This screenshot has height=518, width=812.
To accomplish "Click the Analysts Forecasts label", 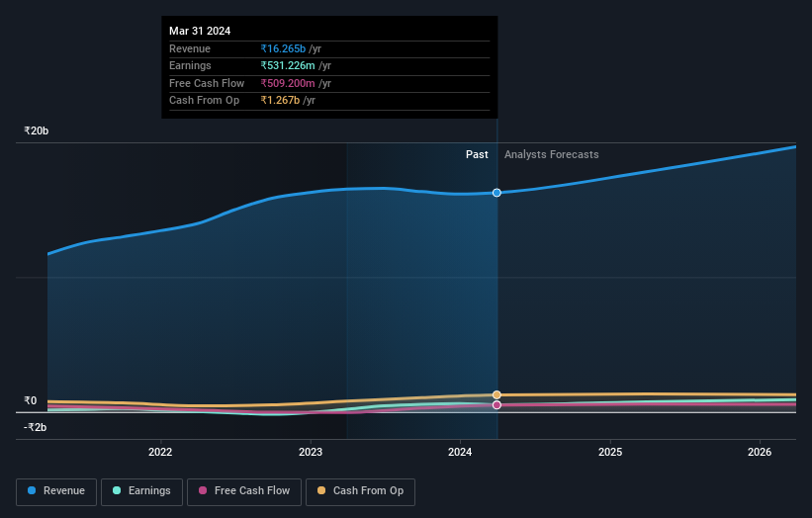I will click(552, 154).
